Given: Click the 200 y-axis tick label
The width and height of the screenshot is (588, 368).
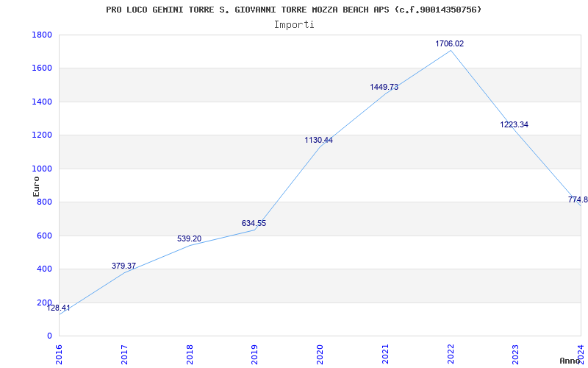Looking at the screenshot, I should [45, 302].
